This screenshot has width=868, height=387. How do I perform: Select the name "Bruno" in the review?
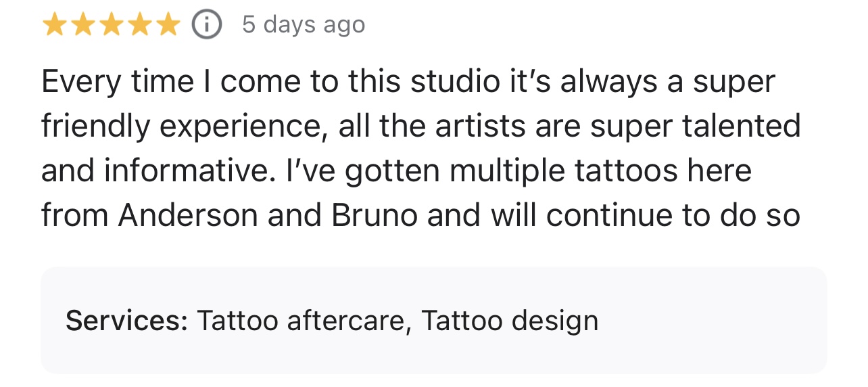pyautogui.click(x=374, y=215)
